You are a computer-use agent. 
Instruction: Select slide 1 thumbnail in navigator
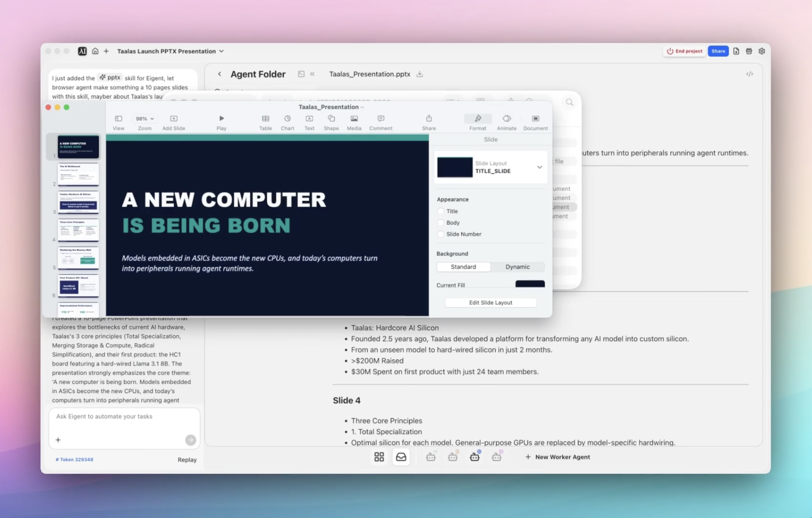pyautogui.click(x=78, y=147)
